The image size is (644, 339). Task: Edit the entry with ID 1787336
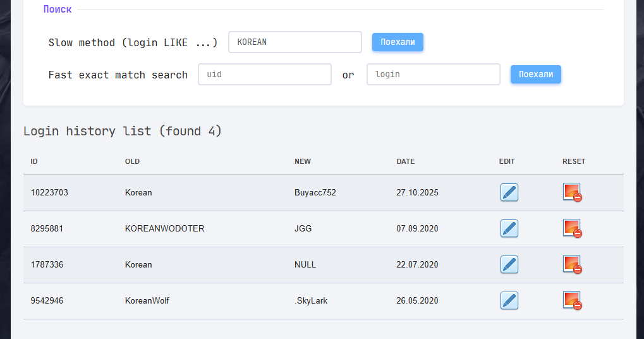[x=509, y=264]
